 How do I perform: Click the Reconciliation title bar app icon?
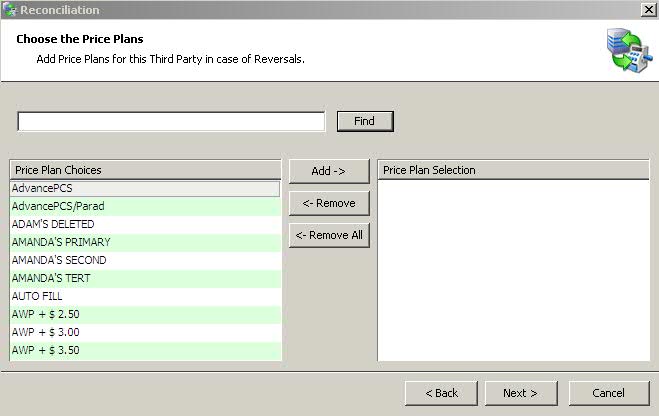(x=10, y=10)
